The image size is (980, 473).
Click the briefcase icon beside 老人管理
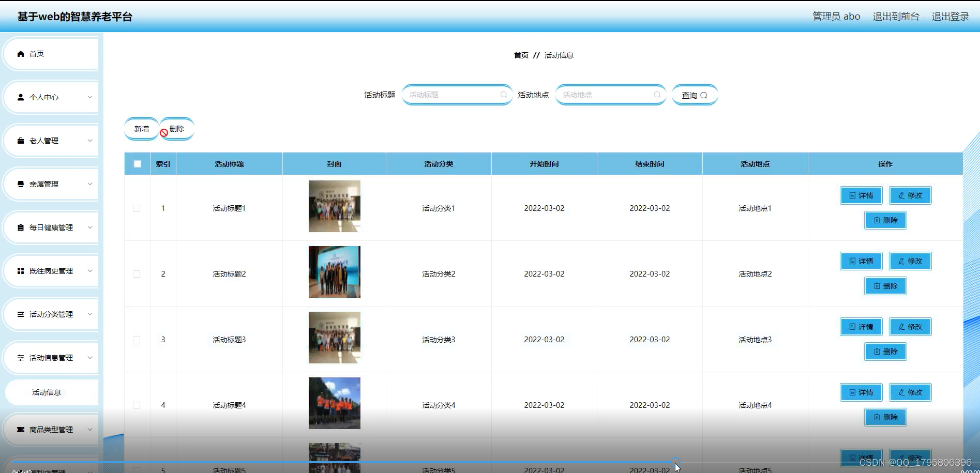click(21, 141)
